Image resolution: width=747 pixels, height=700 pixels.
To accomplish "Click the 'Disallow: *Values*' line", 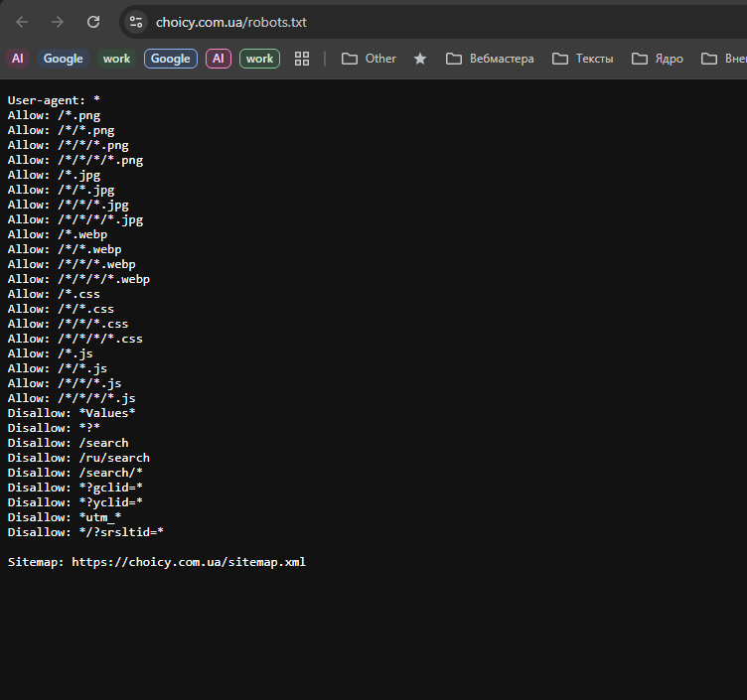I will [x=72, y=413].
